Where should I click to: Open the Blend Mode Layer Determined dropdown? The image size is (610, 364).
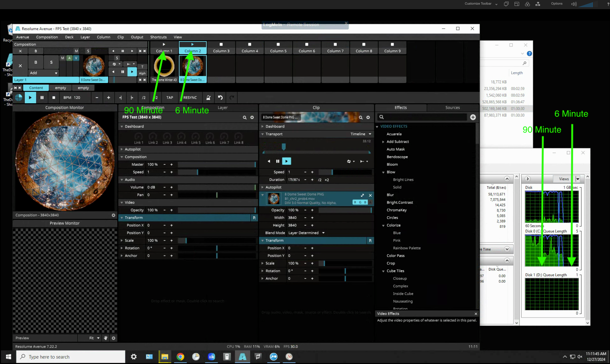tap(306, 233)
